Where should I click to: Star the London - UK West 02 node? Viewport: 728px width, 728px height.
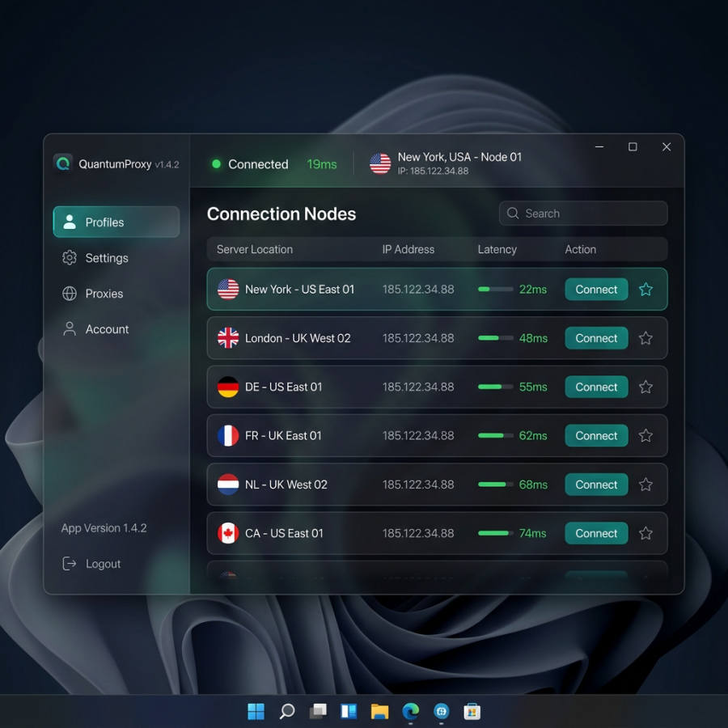click(645, 338)
